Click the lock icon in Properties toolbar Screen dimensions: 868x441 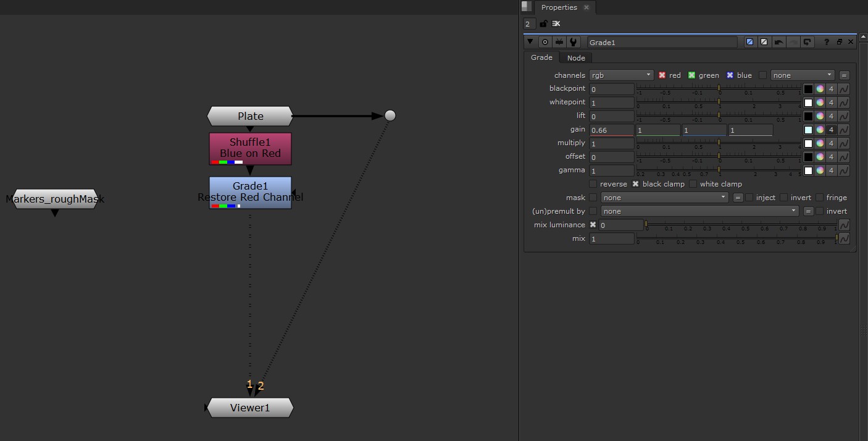543,23
